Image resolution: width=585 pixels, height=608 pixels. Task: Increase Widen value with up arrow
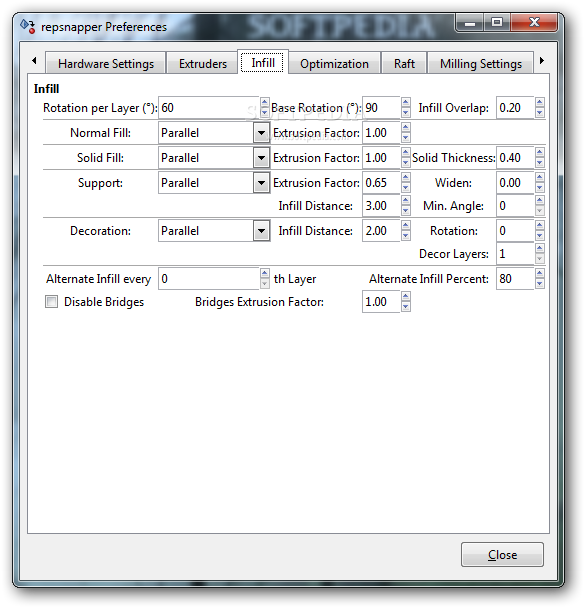[x=540, y=177]
